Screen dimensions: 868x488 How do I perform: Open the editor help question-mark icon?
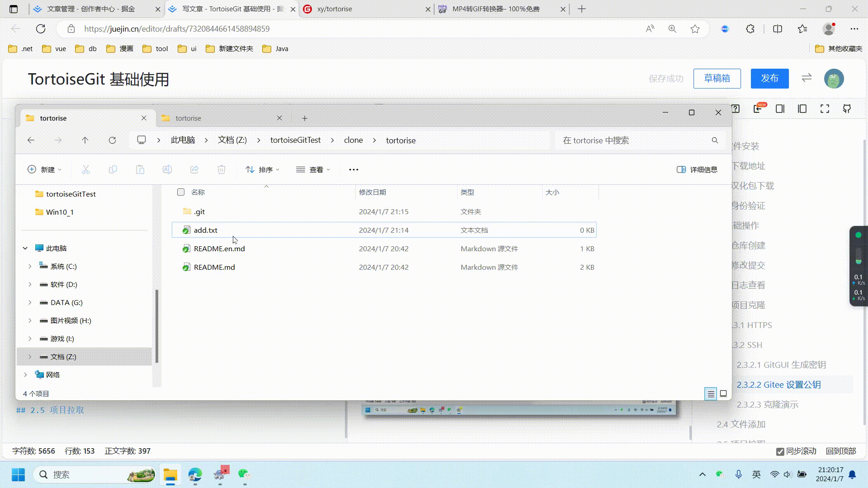[736, 109]
